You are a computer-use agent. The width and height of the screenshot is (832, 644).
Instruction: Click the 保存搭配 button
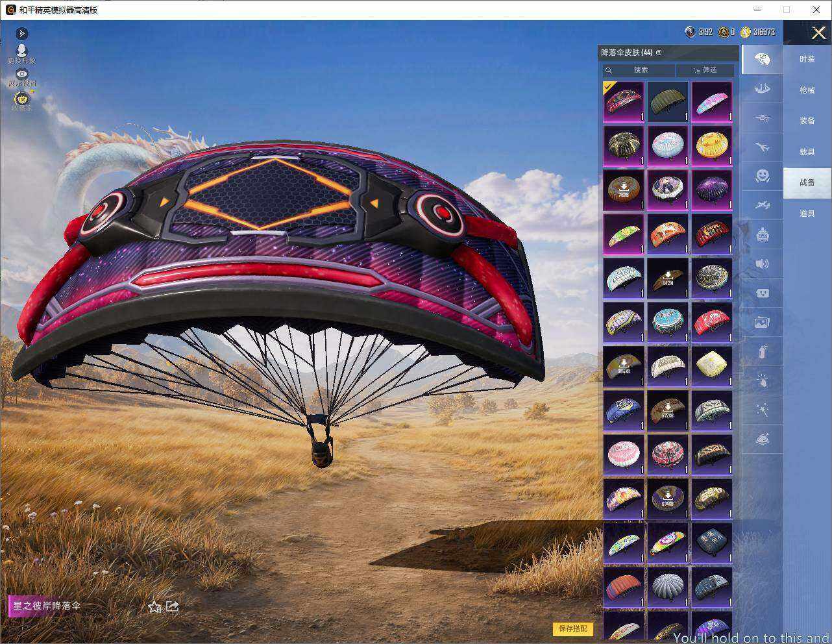(x=573, y=628)
